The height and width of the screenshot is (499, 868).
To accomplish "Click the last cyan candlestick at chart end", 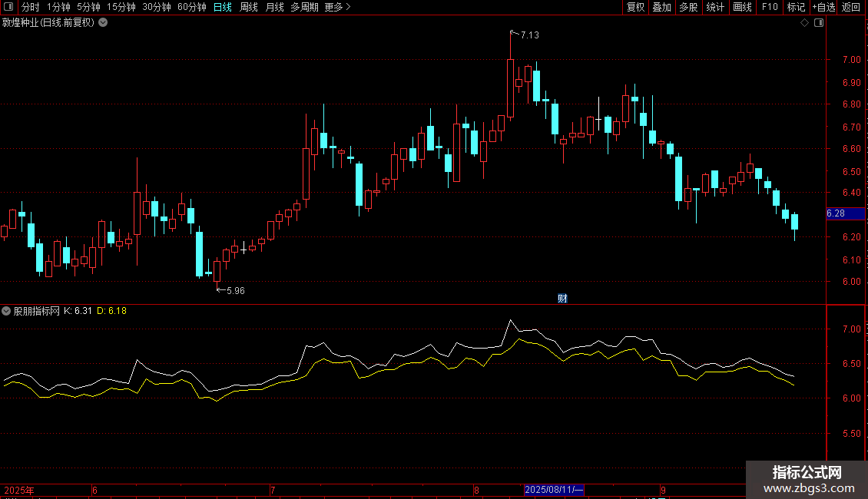I will (x=795, y=221).
